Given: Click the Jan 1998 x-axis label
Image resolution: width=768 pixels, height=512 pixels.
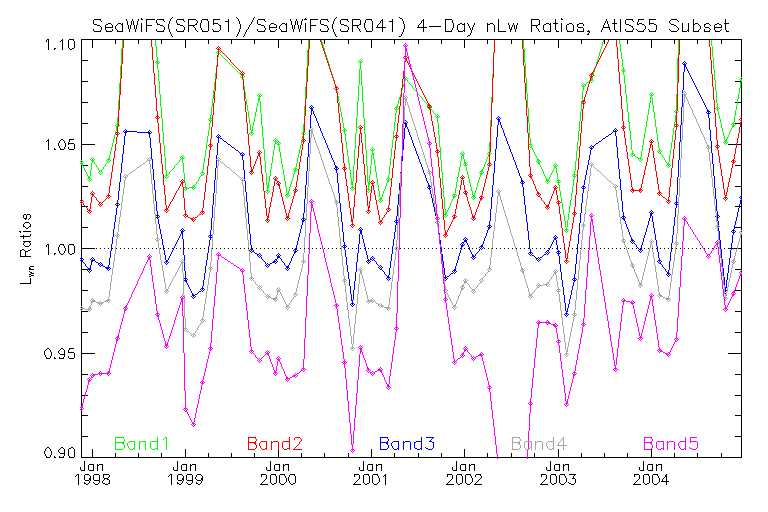Looking at the screenshot, I should click(92, 473).
